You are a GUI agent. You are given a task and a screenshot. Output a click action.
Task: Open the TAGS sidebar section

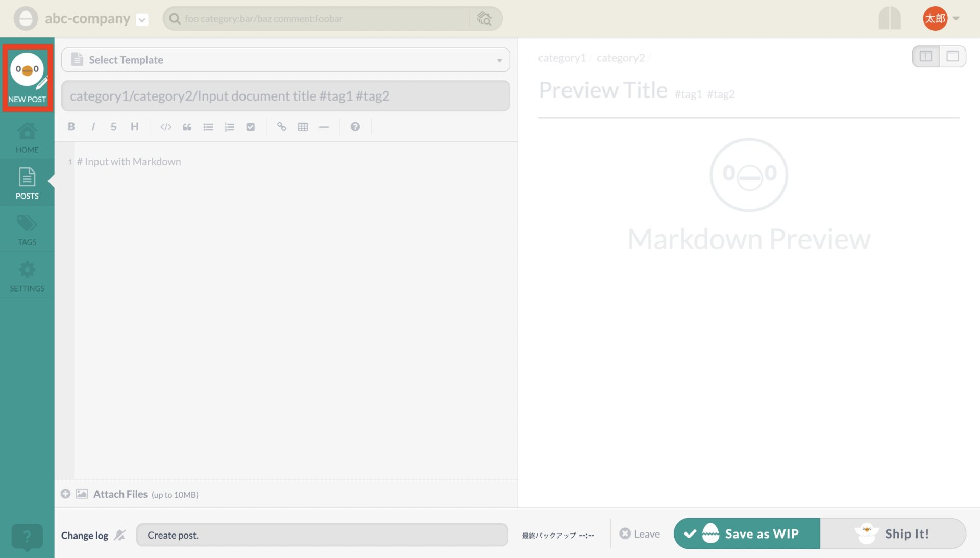[27, 229]
